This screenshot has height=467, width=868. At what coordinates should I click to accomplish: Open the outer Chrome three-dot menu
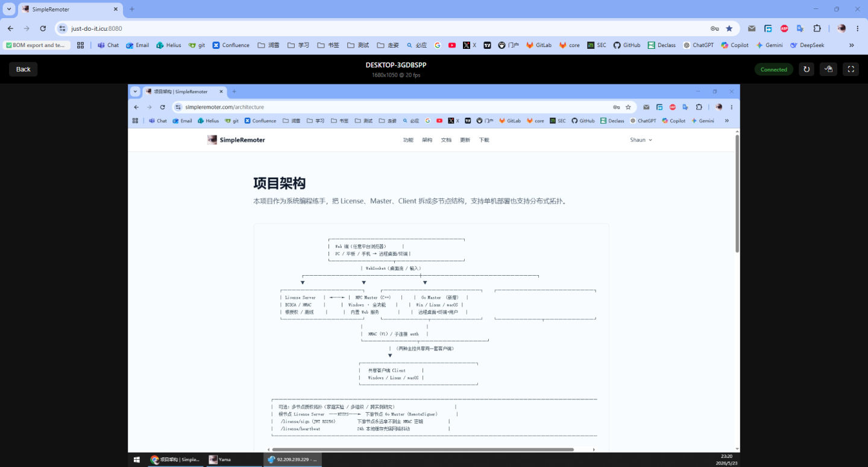pos(857,28)
